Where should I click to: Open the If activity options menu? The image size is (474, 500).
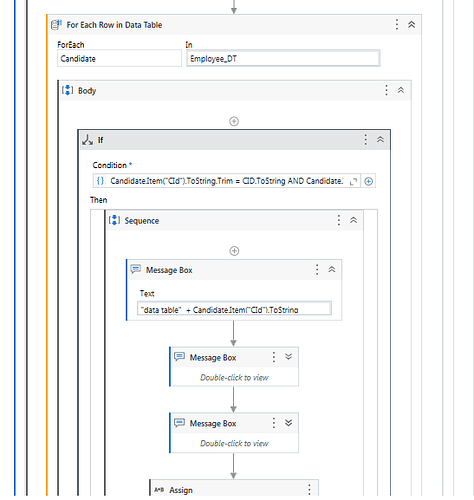pyautogui.click(x=366, y=140)
